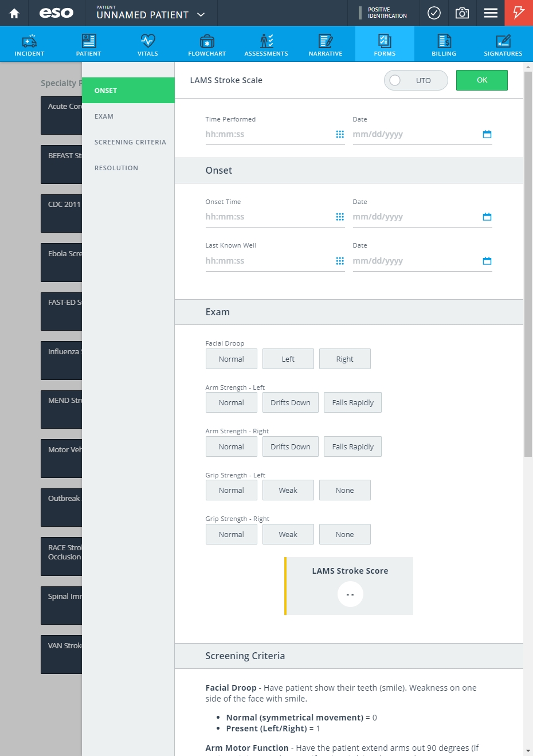Open the Signatures tab
The image size is (533, 756).
point(503,44)
